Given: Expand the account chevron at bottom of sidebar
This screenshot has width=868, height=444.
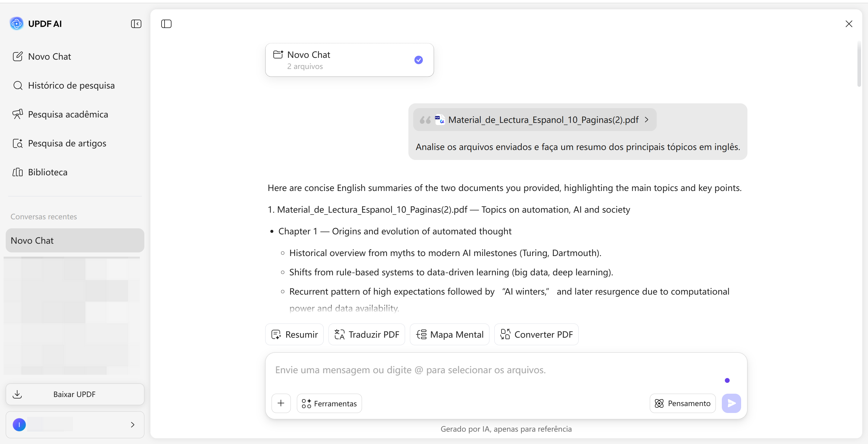Looking at the screenshot, I should [x=132, y=425].
